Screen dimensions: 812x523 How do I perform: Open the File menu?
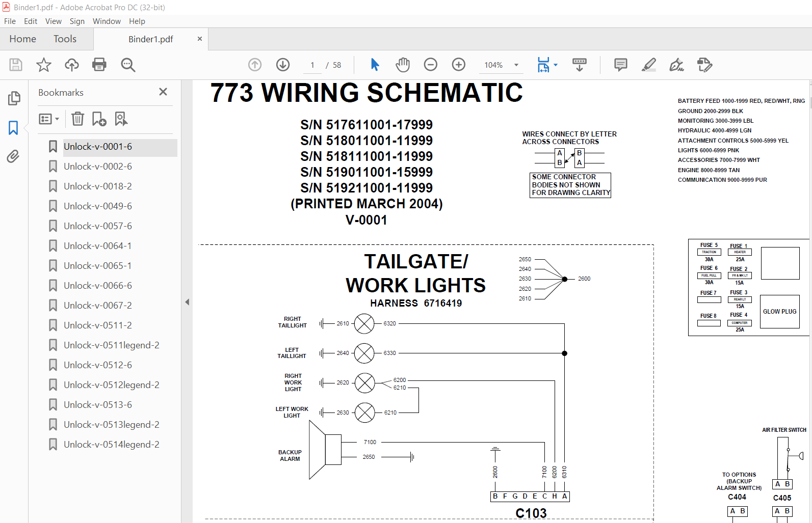pyautogui.click(x=10, y=21)
